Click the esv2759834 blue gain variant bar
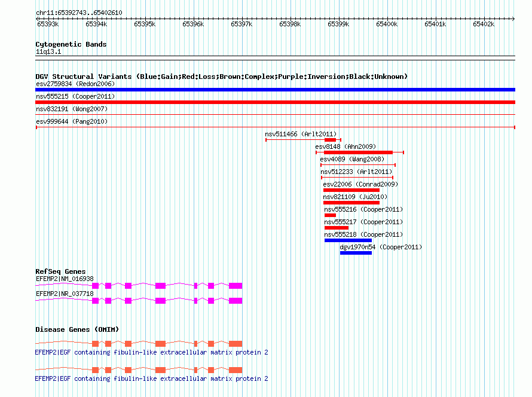Screen dimensions: 532x397 (x=275, y=90)
